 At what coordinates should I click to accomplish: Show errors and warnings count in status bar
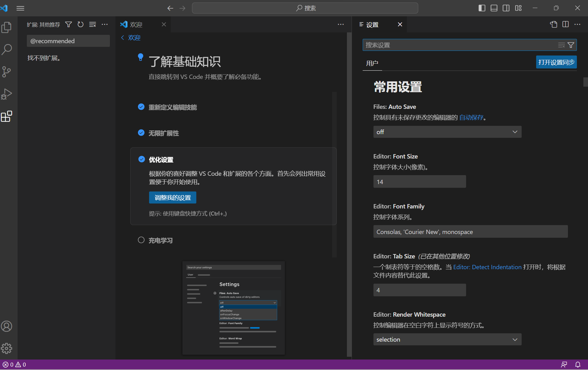click(15, 365)
